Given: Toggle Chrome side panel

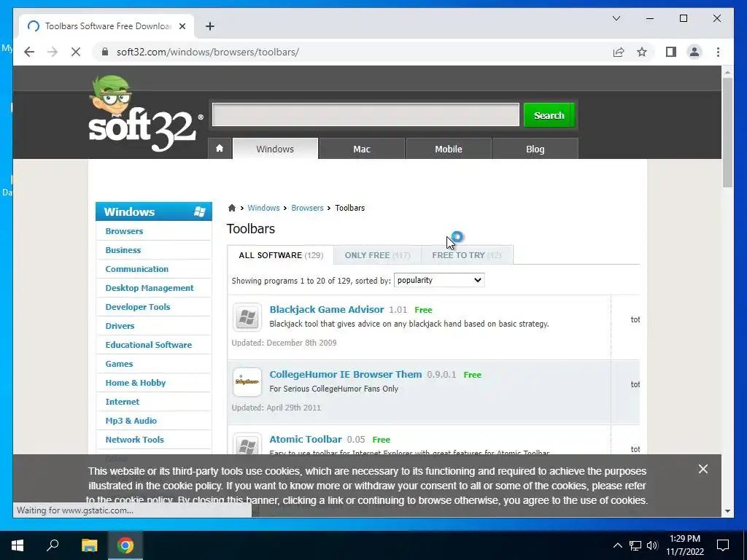Looking at the screenshot, I should click(x=671, y=52).
